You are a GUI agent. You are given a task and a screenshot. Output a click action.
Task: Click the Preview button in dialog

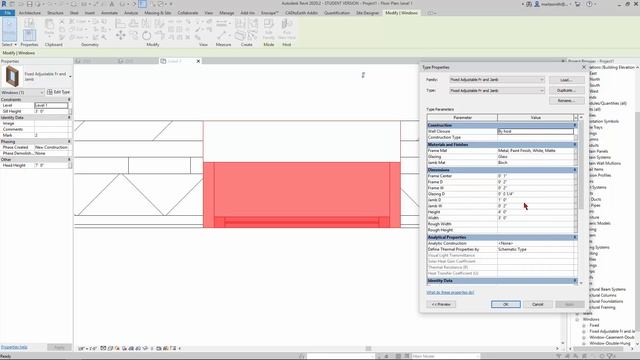tap(441, 304)
